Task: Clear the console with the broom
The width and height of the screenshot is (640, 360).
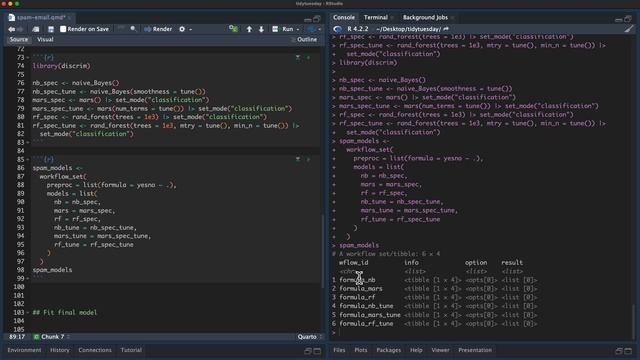Action: pos(629,29)
